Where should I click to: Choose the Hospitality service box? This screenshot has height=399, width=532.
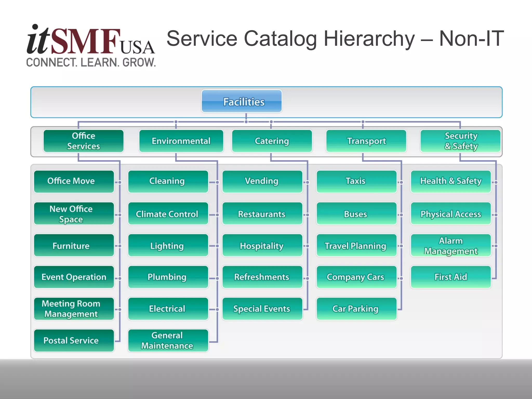(x=262, y=245)
